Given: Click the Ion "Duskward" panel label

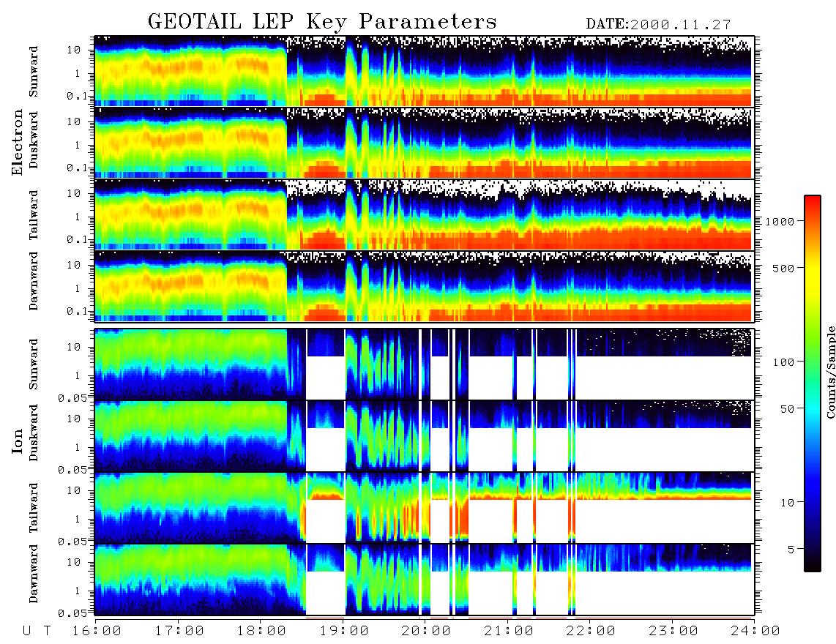Looking at the screenshot, I should click(x=34, y=433).
